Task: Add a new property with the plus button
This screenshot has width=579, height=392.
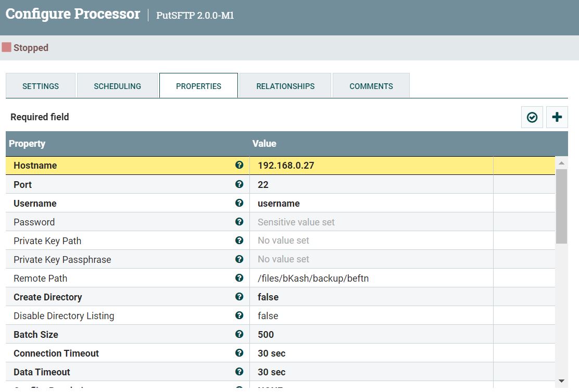Action: coord(557,117)
